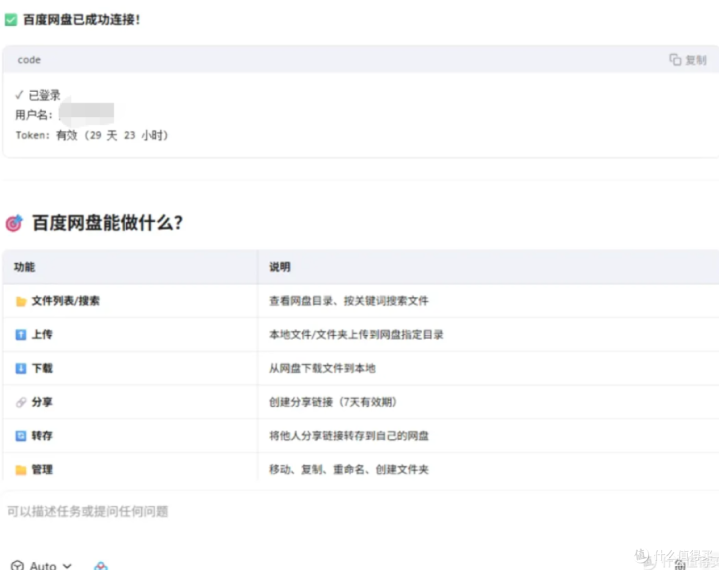Click the 管理 cell text

(x=42, y=470)
